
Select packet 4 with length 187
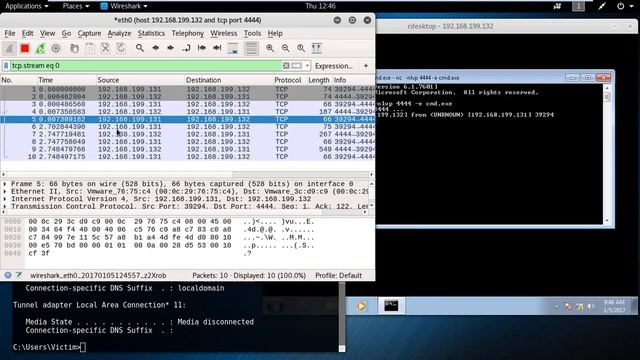click(x=187, y=111)
